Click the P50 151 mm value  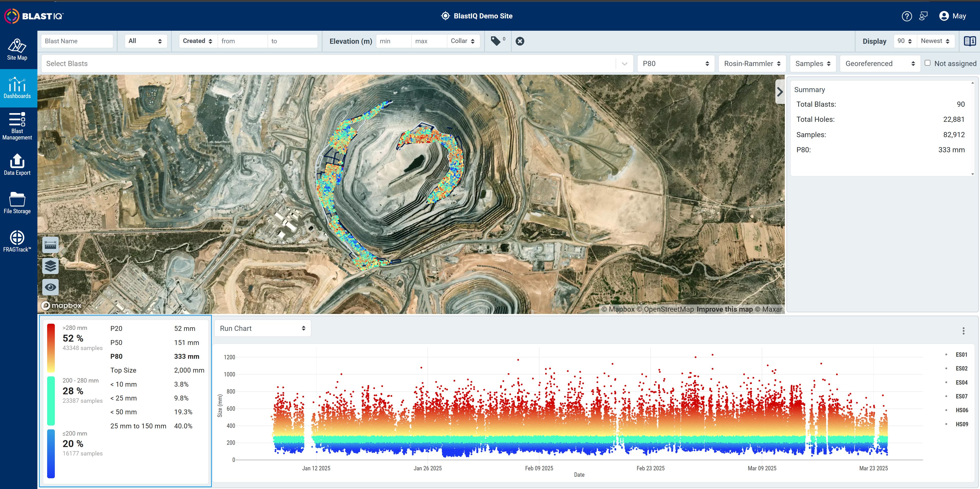pyautogui.click(x=186, y=343)
